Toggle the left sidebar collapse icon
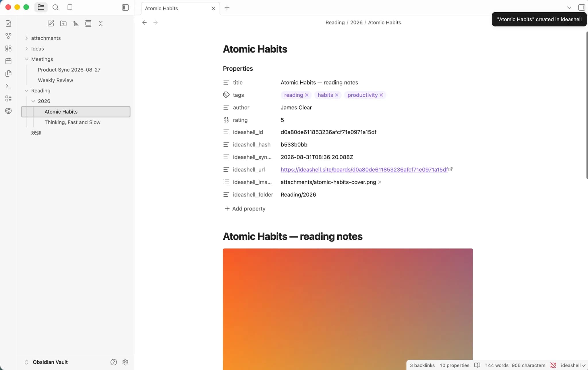 [125, 7]
